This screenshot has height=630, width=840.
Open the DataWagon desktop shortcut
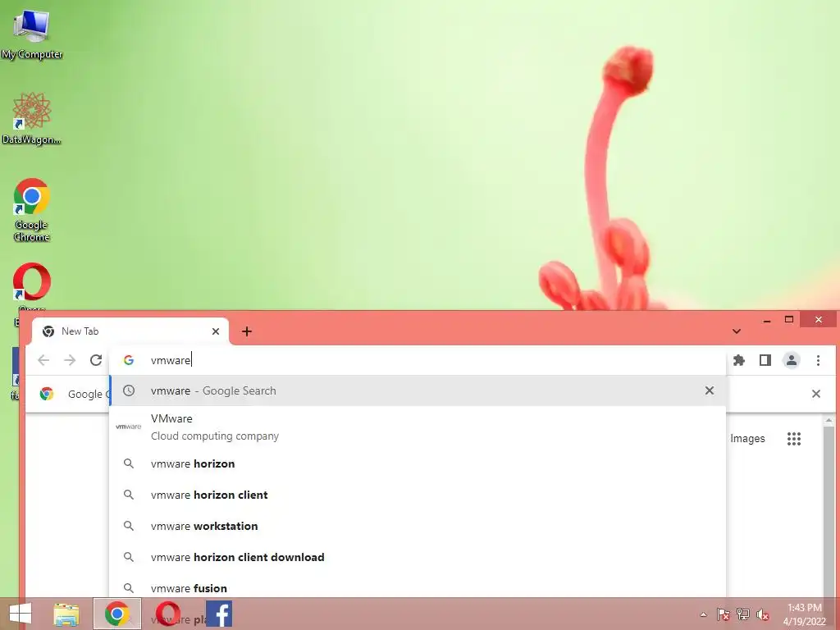tap(32, 119)
